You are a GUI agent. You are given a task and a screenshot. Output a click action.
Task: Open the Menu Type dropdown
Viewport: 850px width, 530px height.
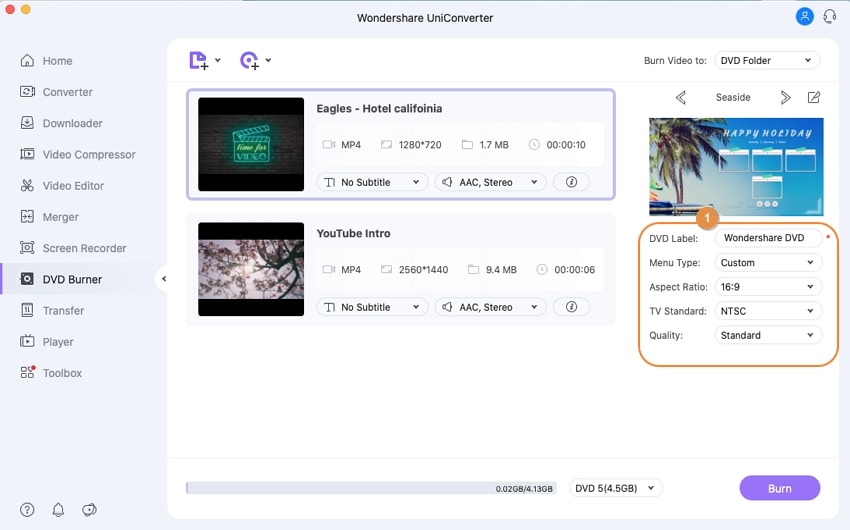tap(768, 262)
